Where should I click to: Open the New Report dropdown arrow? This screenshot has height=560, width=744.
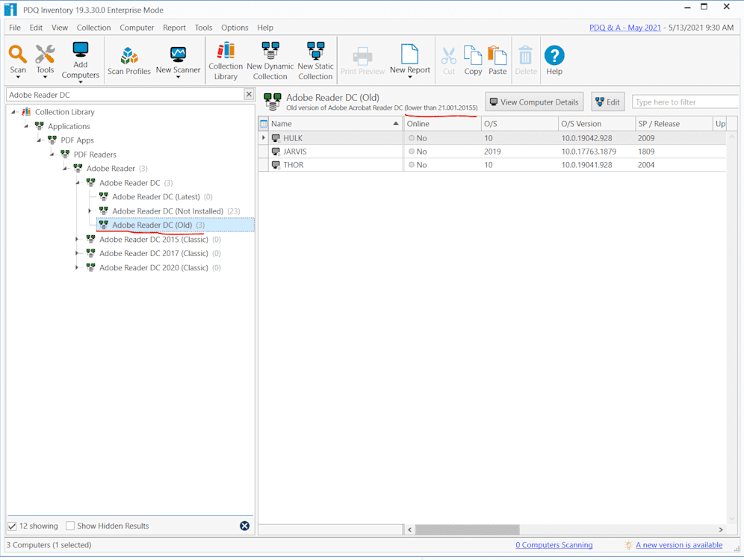click(x=410, y=77)
